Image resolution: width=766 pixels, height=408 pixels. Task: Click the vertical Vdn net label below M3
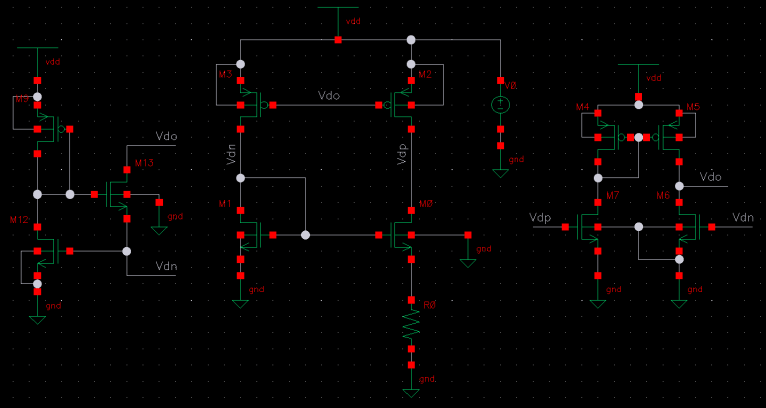(x=230, y=153)
